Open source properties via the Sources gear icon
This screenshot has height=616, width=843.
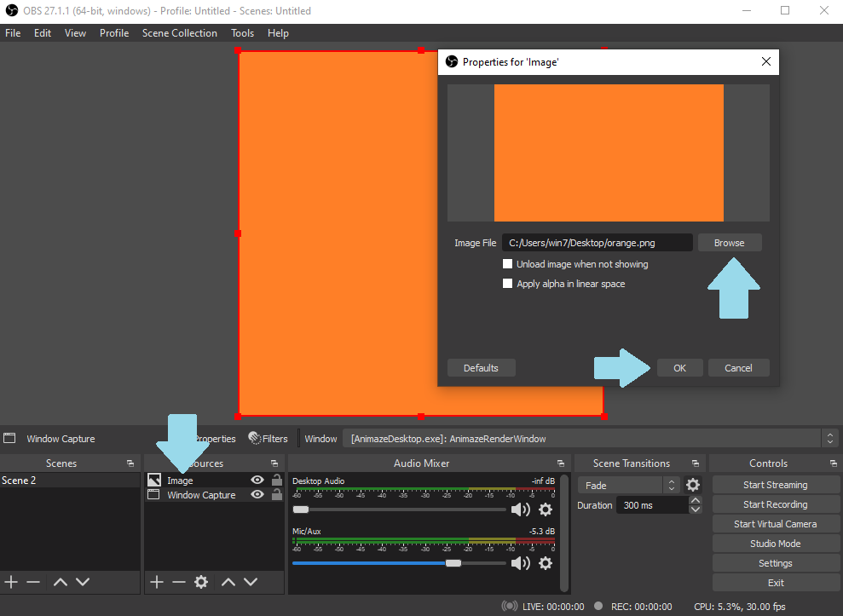tap(200, 582)
